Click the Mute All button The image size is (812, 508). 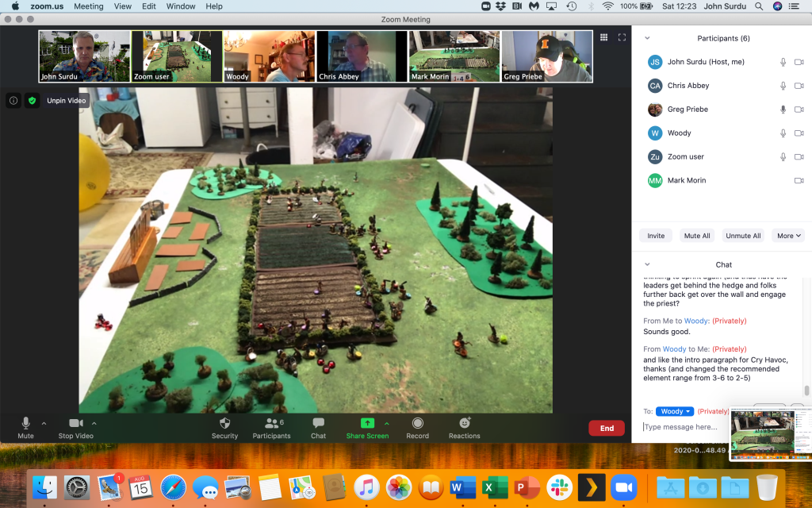pos(697,236)
